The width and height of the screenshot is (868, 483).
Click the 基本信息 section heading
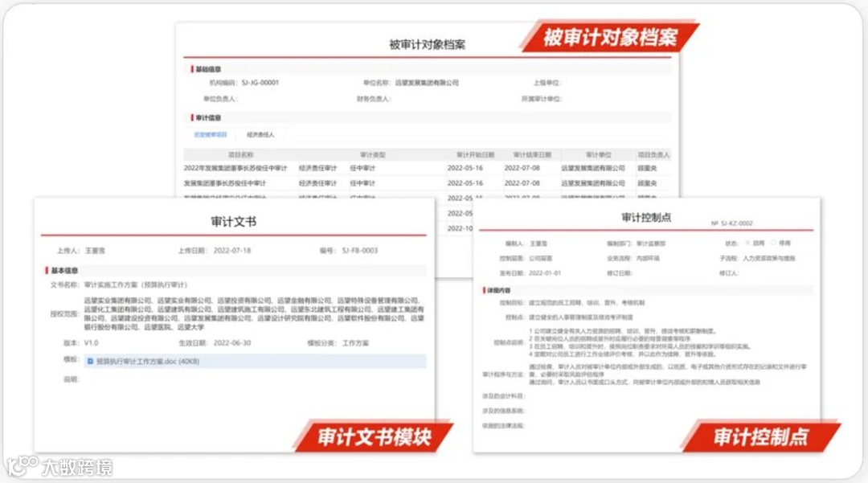pos(64,271)
